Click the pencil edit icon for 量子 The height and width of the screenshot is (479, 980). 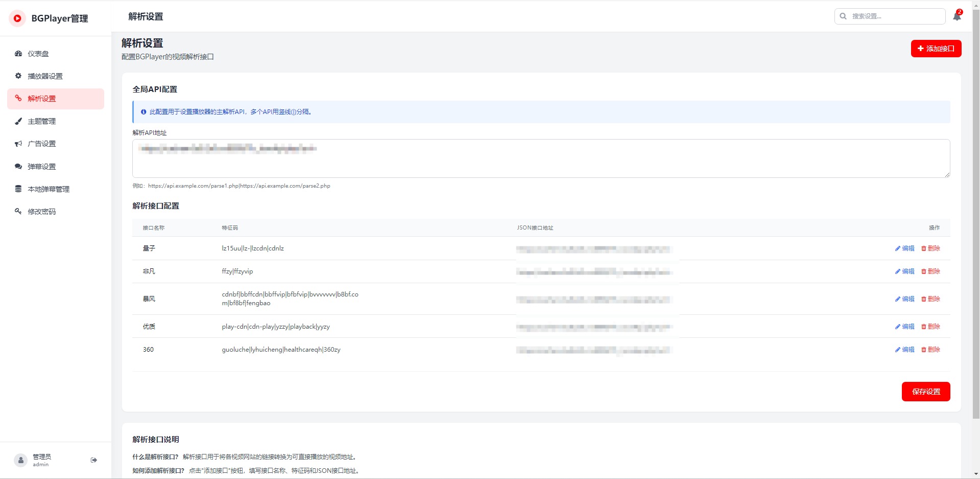897,248
